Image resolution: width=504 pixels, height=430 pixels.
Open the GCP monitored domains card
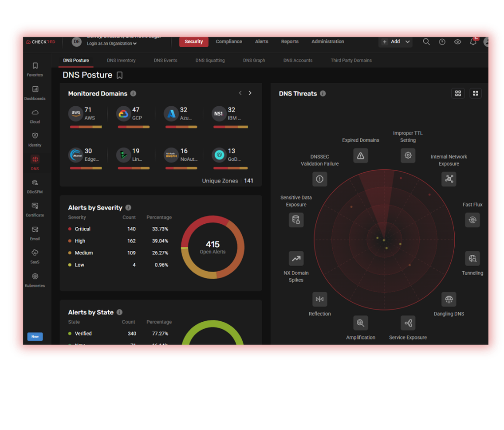133,117
